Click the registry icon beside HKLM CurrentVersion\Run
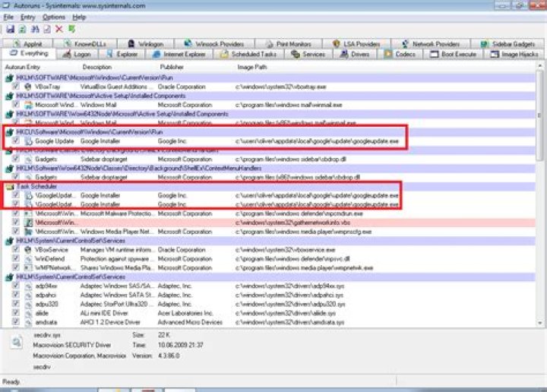547x392 pixels. tap(10, 77)
